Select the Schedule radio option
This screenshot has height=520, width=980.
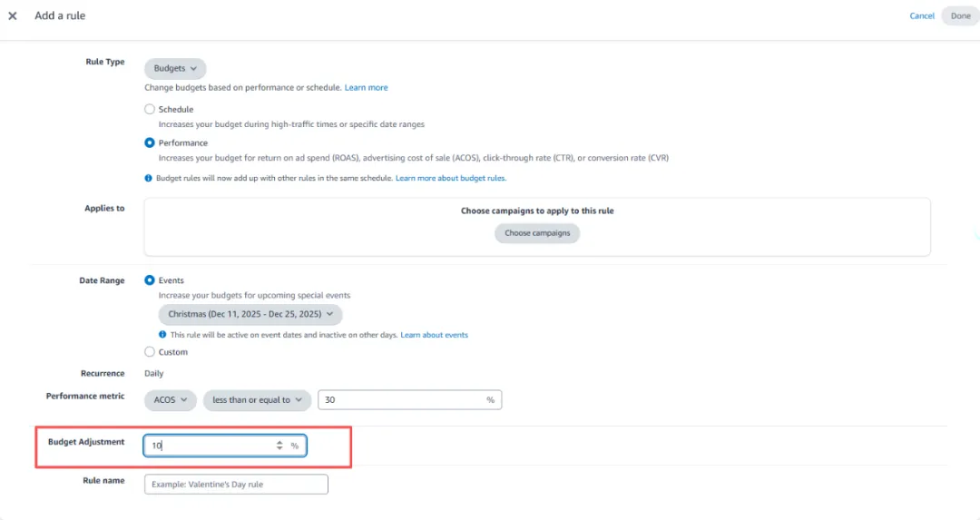click(150, 109)
